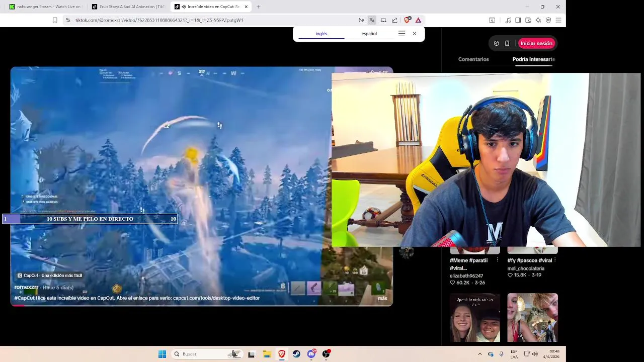This screenshot has height=362, width=644.
Task: Open the browser main hamburger menu
Action: (x=558, y=20)
